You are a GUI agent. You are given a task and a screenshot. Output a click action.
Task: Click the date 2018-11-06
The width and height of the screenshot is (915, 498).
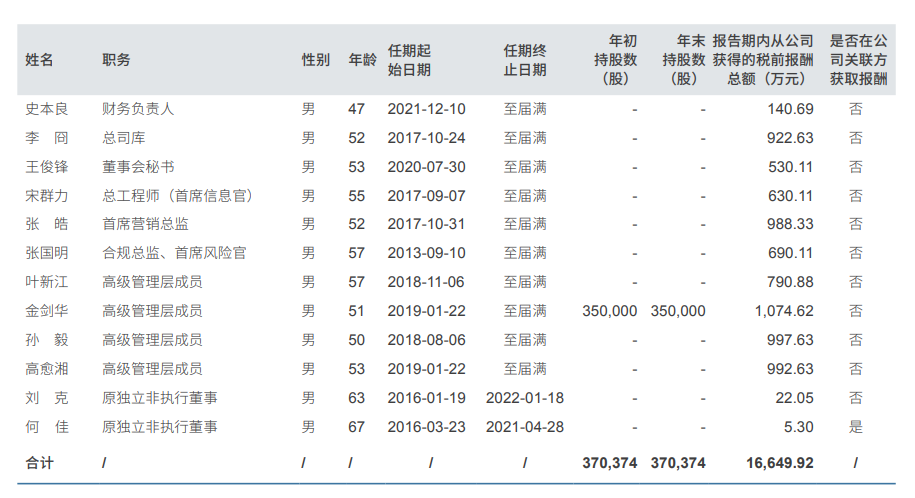click(427, 282)
